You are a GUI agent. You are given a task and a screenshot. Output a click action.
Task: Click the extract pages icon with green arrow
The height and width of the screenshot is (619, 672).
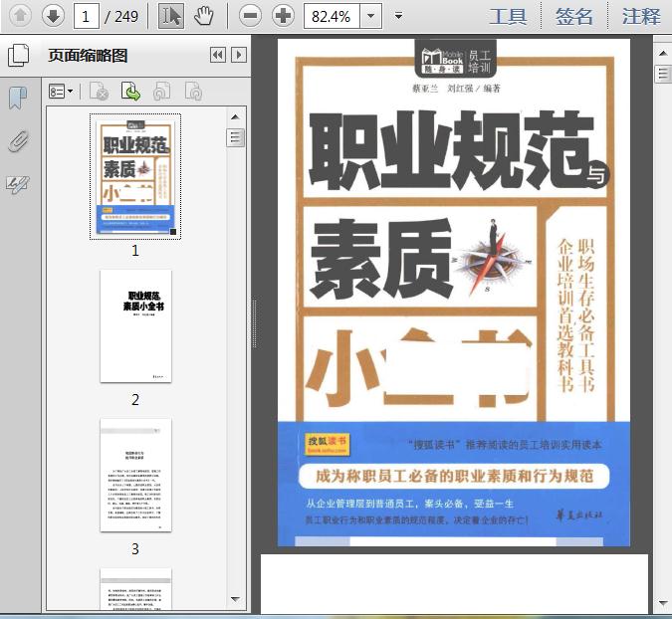(130, 92)
